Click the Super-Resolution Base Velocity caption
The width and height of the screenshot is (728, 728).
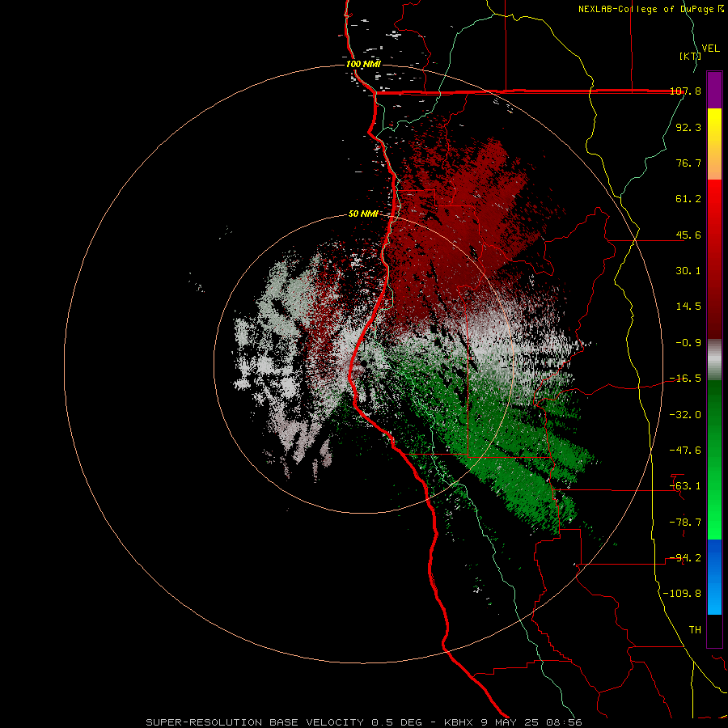point(363,722)
